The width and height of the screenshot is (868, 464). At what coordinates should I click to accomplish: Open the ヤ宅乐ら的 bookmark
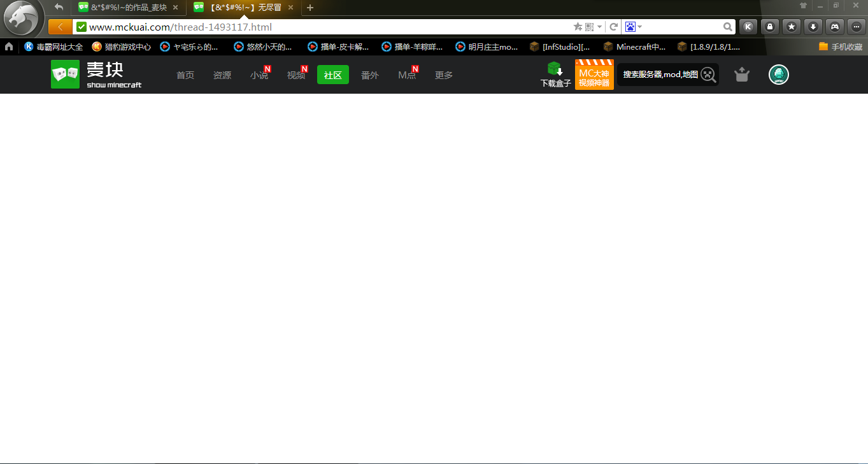point(189,47)
